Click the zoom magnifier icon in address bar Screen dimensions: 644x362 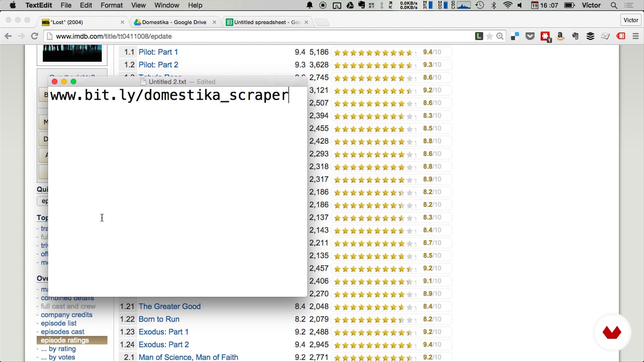click(500, 36)
